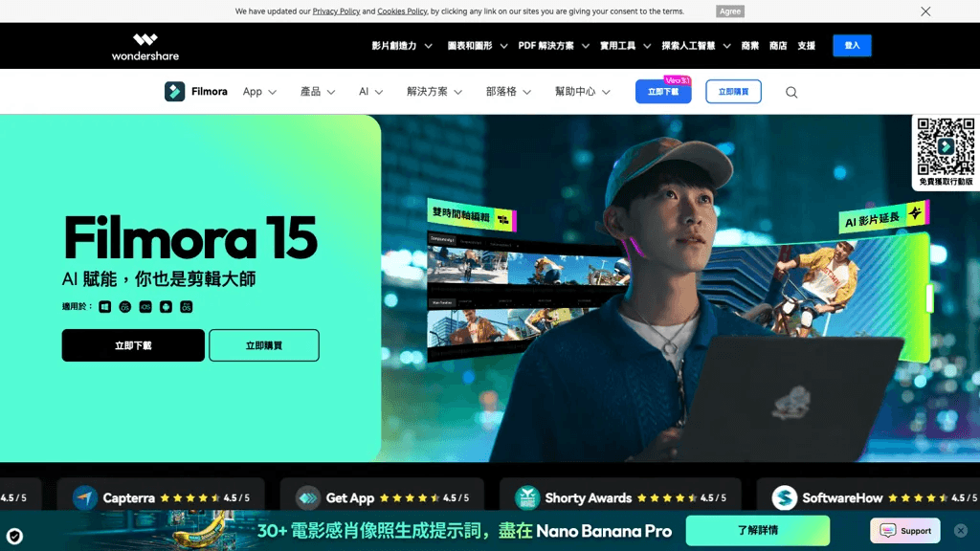Open the 產品 dropdown menu
Screen dimensions: 980x551
click(x=318, y=92)
